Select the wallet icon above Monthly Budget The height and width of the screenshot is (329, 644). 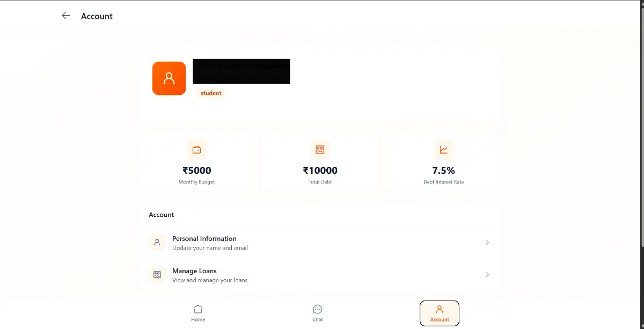197,150
